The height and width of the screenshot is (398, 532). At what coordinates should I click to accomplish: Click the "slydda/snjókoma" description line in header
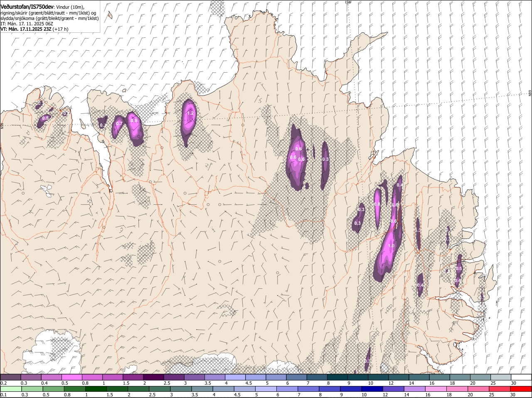click(49, 18)
